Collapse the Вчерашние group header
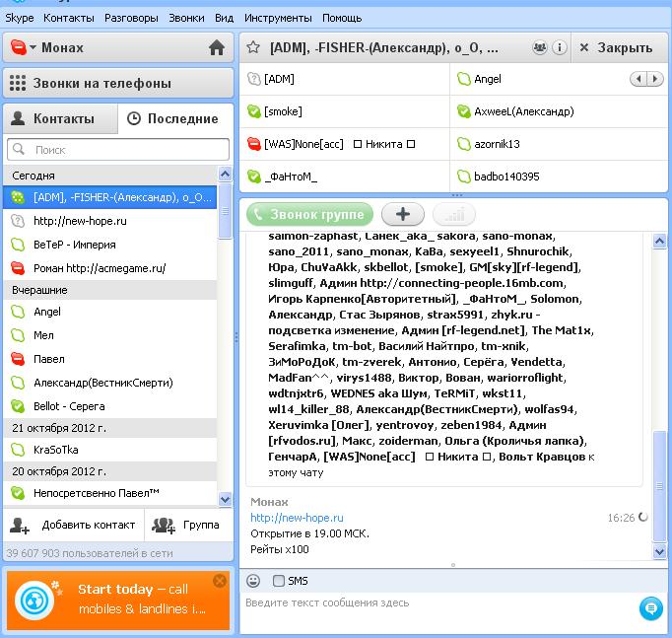Screen dimensions: 672x638 pyautogui.click(x=110, y=290)
